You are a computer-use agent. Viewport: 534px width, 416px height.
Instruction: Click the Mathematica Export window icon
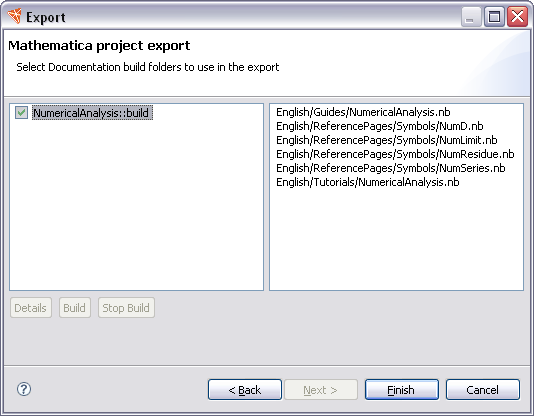click(x=14, y=16)
